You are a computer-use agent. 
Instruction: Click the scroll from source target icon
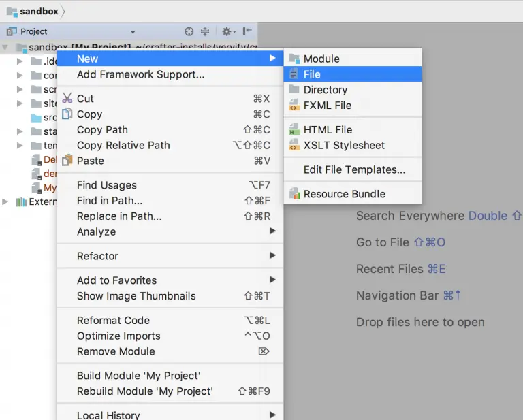click(189, 31)
